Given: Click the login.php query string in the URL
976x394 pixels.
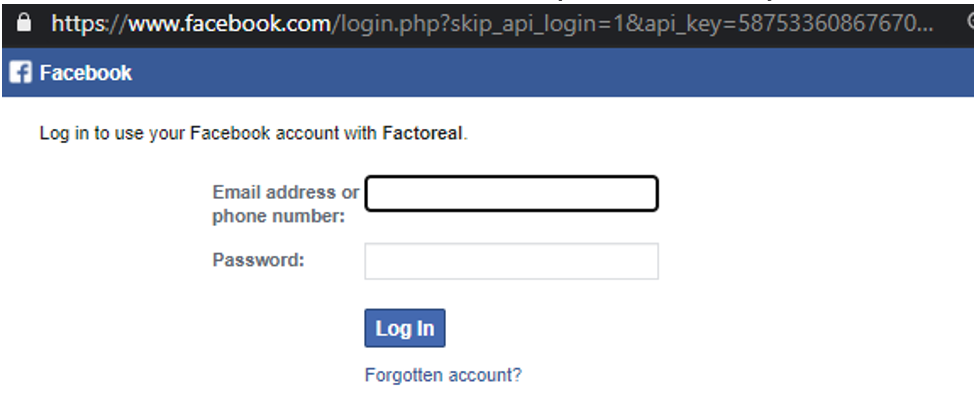Looking at the screenshot, I should (x=633, y=24).
